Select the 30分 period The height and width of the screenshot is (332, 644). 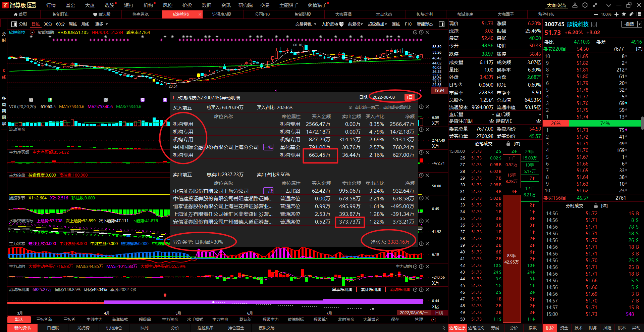point(48,24)
